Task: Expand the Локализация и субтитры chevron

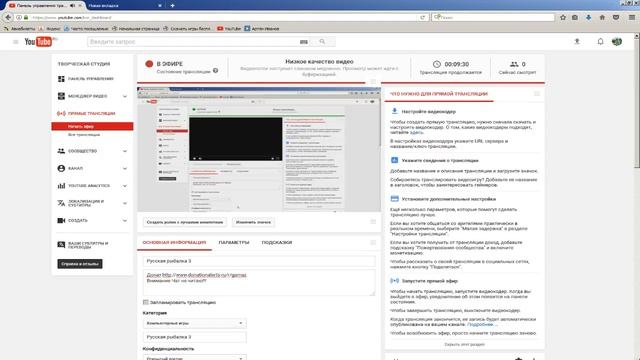Action: point(125,203)
